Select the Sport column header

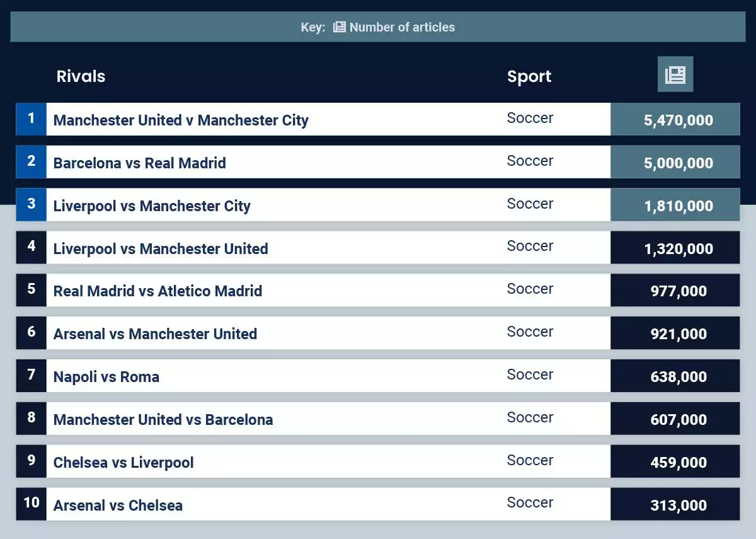pyautogui.click(x=529, y=76)
